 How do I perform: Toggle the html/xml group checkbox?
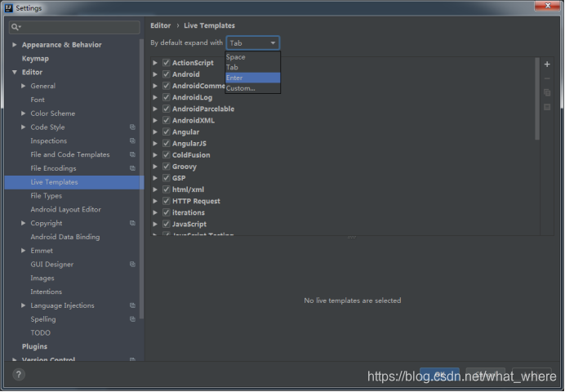[x=166, y=189]
